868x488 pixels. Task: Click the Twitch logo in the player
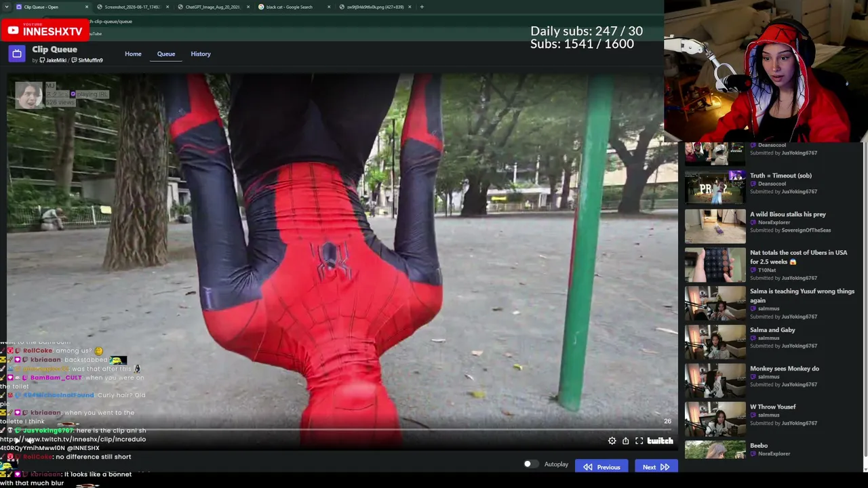click(x=660, y=441)
